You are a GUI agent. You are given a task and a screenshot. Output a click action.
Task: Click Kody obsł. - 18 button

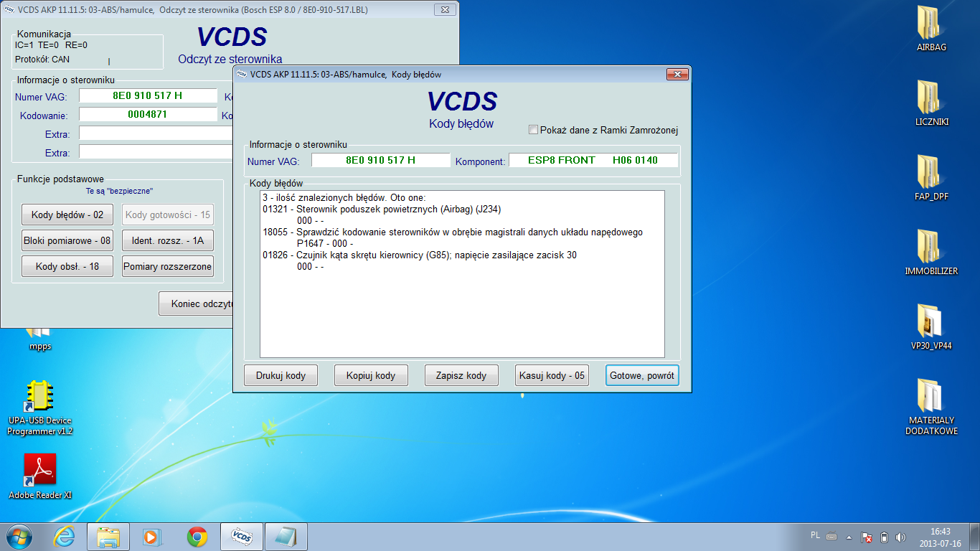pos(67,266)
